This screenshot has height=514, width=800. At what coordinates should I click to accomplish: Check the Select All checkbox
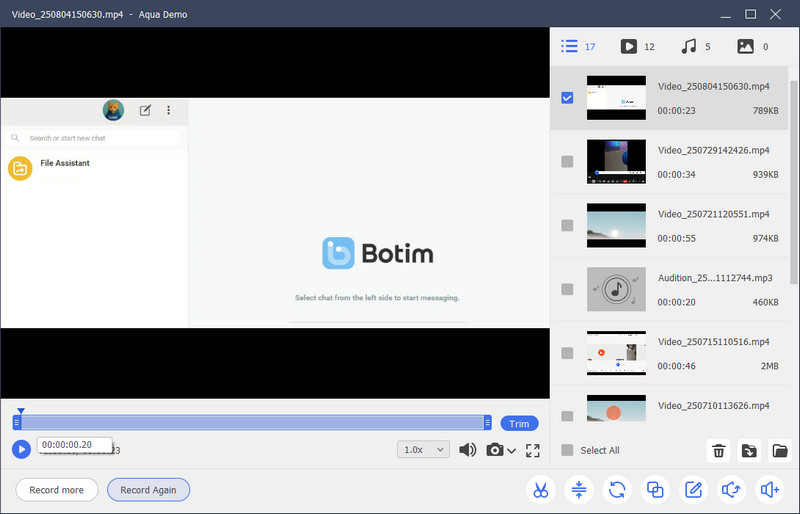(x=567, y=450)
